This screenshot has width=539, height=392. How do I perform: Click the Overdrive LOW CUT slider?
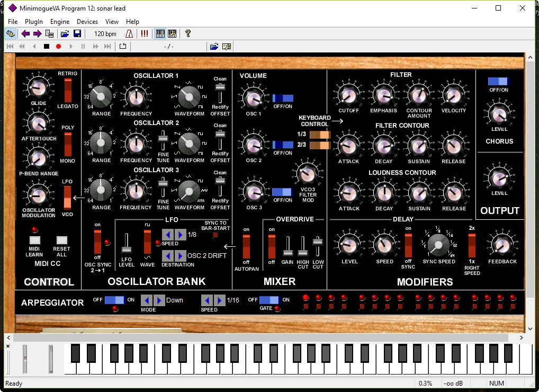pyautogui.click(x=318, y=246)
